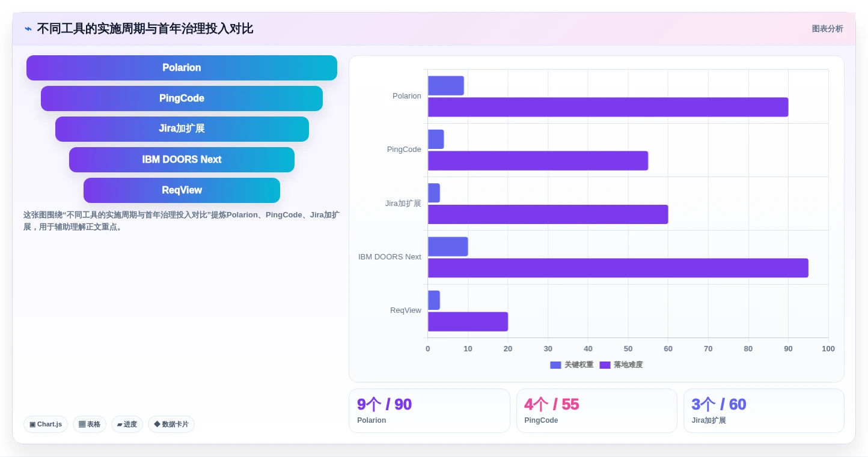Click the ReqView y-axis label

[x=406, y=310]
